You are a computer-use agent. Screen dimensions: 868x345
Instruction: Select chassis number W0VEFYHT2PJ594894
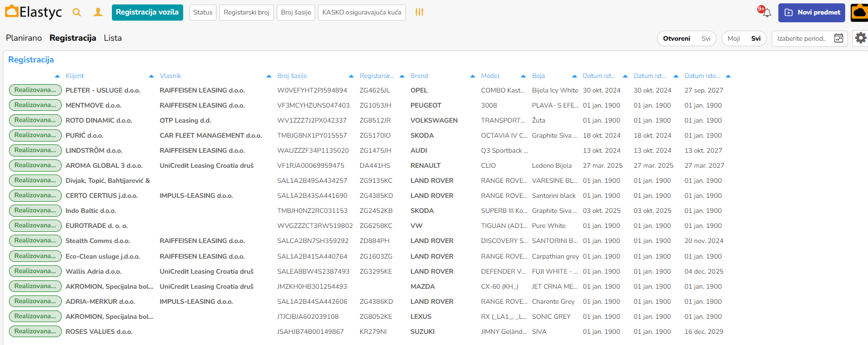click(x=312, y=90)
